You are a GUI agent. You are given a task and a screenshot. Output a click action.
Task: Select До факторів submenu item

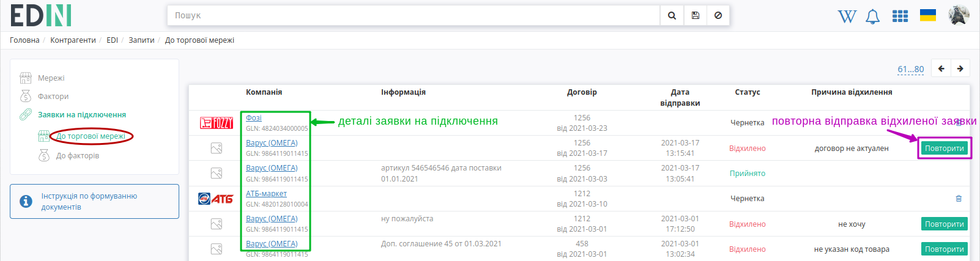(x=78, y=156)
